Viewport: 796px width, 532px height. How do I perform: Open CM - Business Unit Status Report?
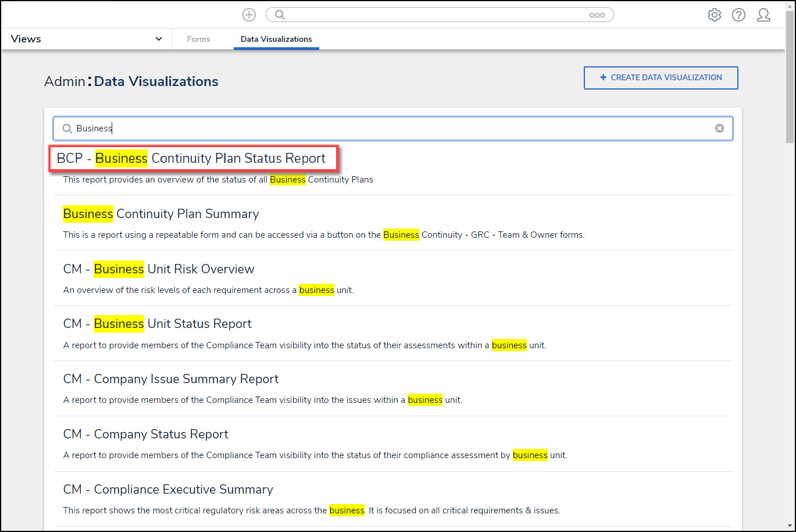(158, 324)
